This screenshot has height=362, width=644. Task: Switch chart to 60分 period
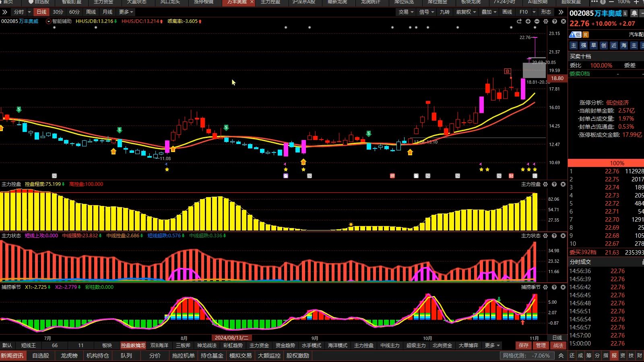tap(74, 12)
